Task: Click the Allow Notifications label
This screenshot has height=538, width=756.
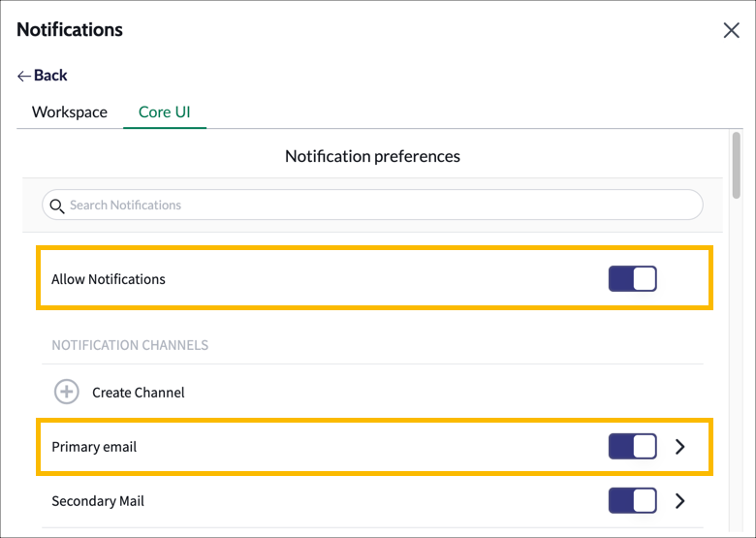Action: [109, 279]
